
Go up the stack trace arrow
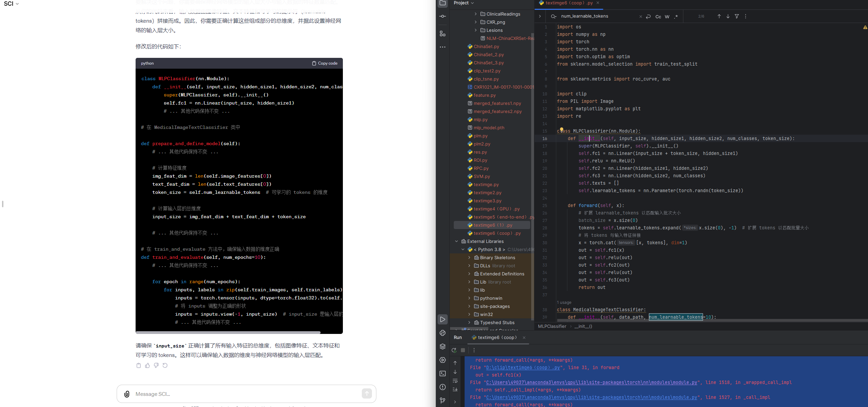click(x=455, y=363)
